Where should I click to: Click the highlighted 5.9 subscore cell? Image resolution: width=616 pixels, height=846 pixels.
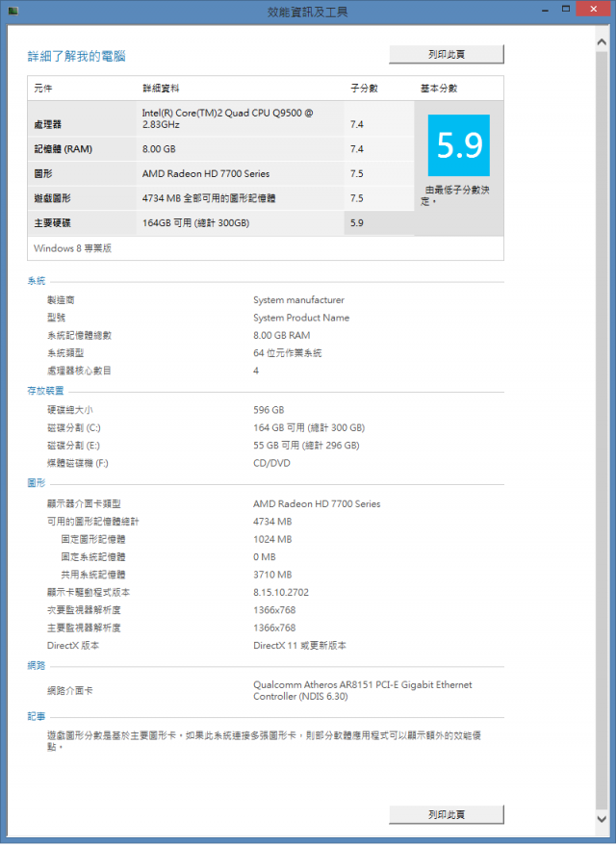[x=378, y=223]
